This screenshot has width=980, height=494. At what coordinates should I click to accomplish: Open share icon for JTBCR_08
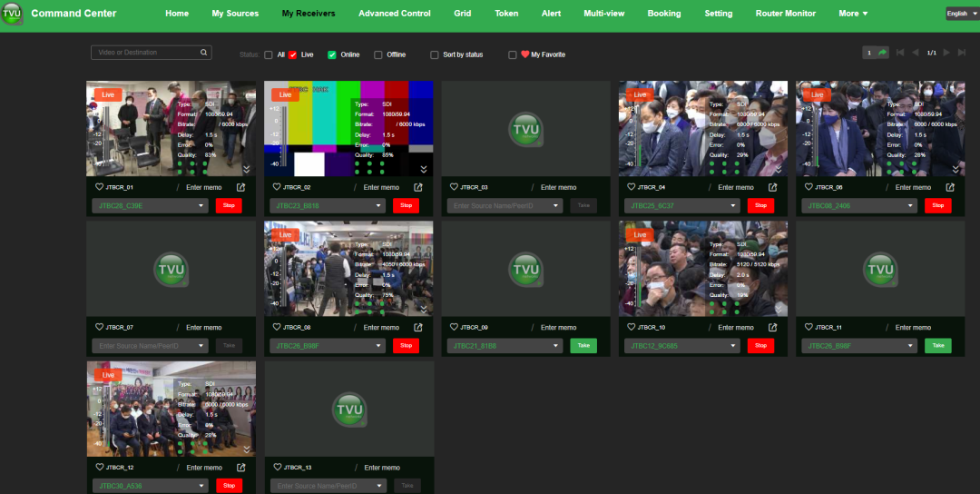click(x=418, y=327)
